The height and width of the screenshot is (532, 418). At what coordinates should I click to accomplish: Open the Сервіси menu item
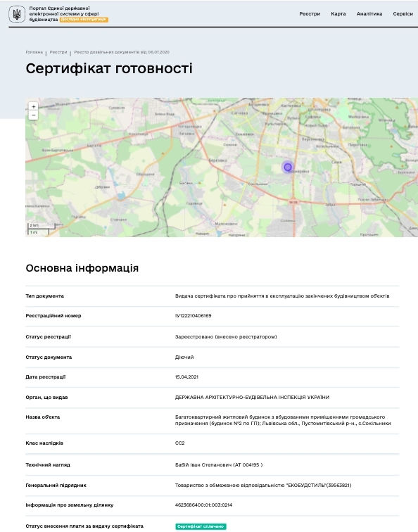tap(403, 14)
